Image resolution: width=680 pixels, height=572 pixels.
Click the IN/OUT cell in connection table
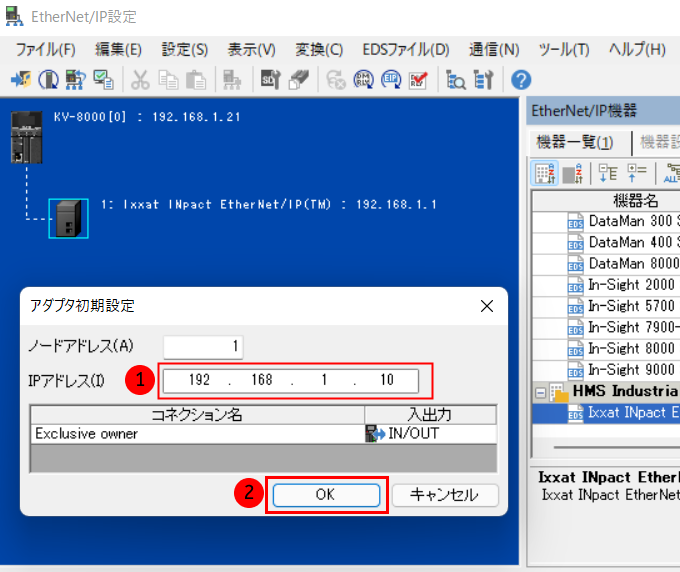click(x=430, y=434)
